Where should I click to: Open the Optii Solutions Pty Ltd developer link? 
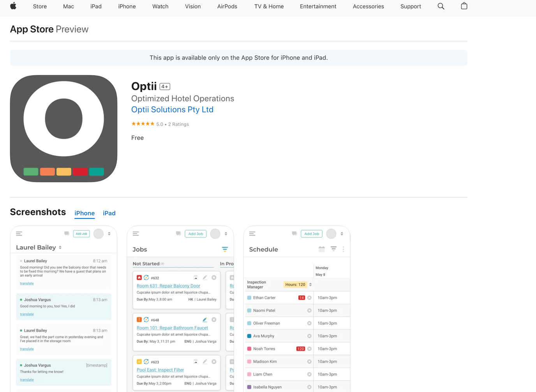click(172, 109)
